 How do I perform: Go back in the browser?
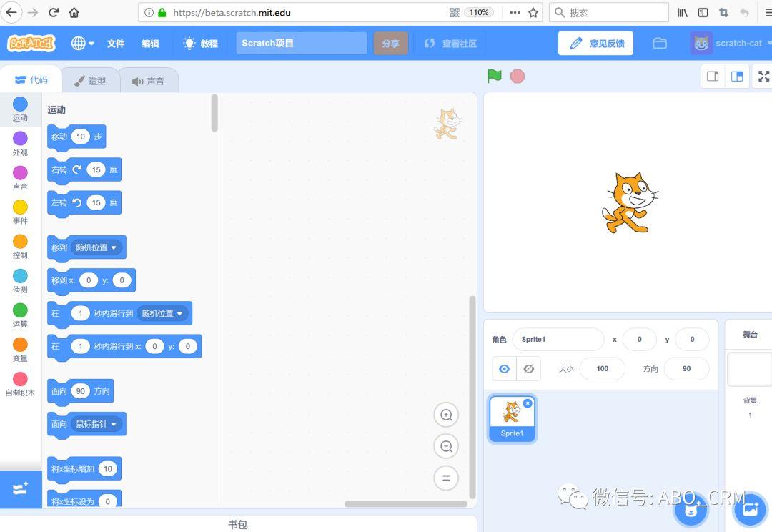click(x=12, y=12)
